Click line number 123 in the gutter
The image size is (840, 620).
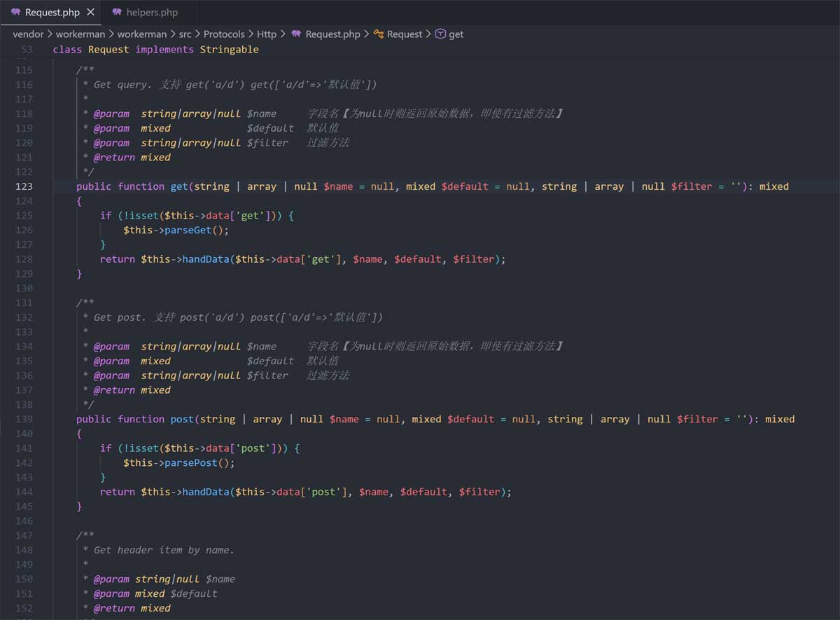[24, 186]
